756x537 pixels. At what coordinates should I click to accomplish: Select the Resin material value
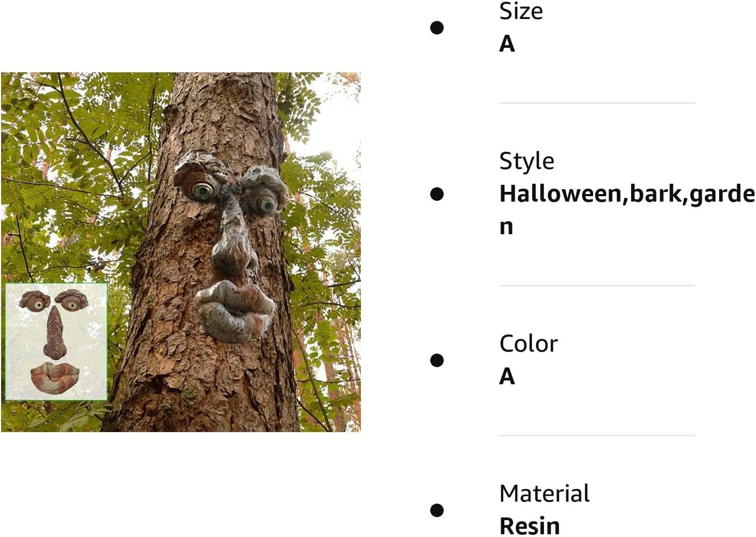tap(529, 526)
